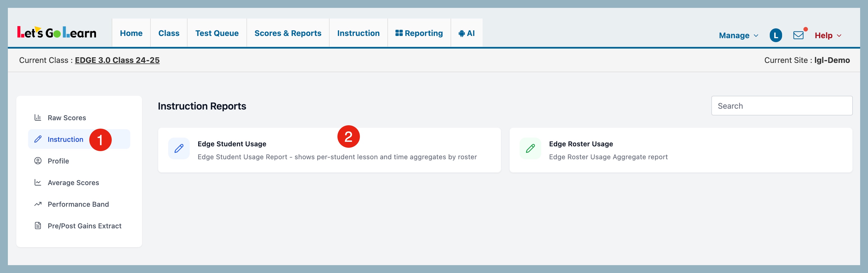This screenshot has width=868, height=273.
Task: Click the Let's Go Learn logo
Action: [x=57, y=33]
